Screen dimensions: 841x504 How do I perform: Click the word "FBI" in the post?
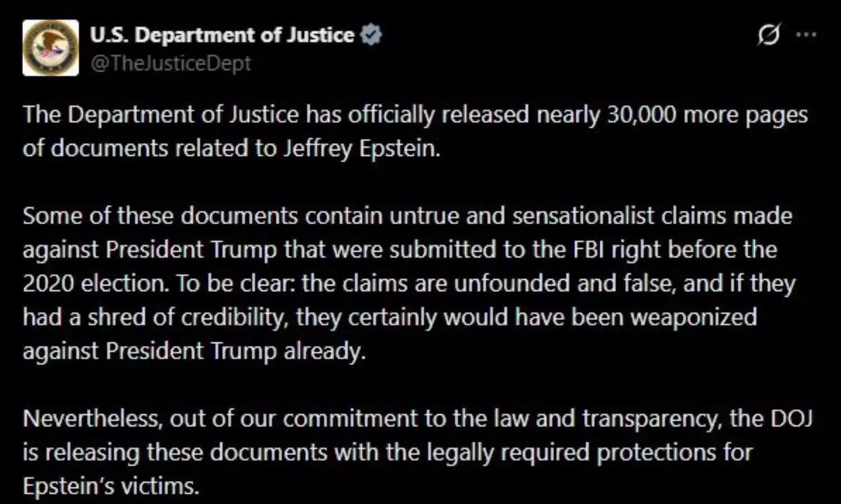coord(589,249)
